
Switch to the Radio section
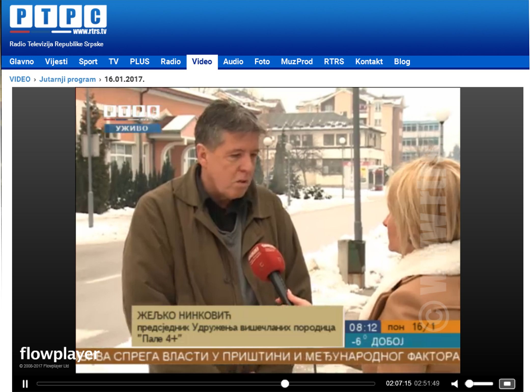[171, 62]
